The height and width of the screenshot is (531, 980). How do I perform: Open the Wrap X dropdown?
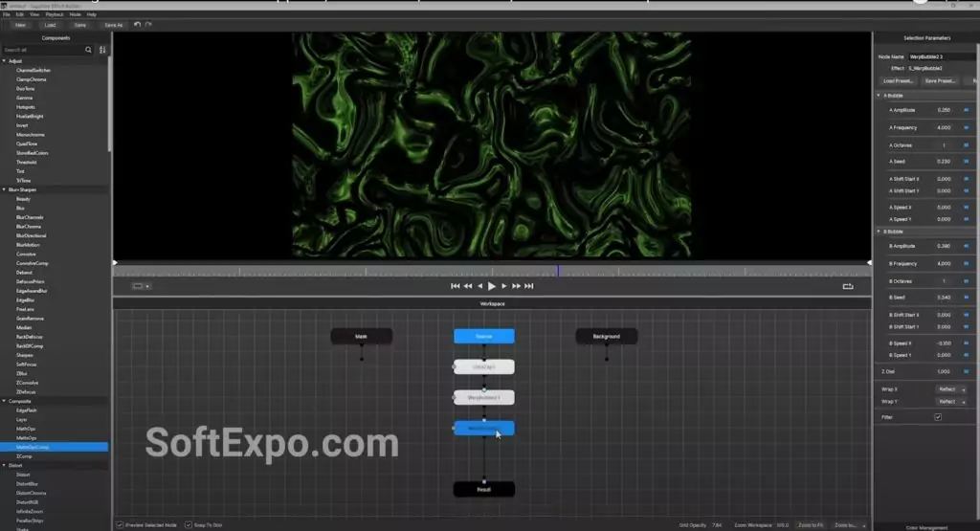[951, 389]
